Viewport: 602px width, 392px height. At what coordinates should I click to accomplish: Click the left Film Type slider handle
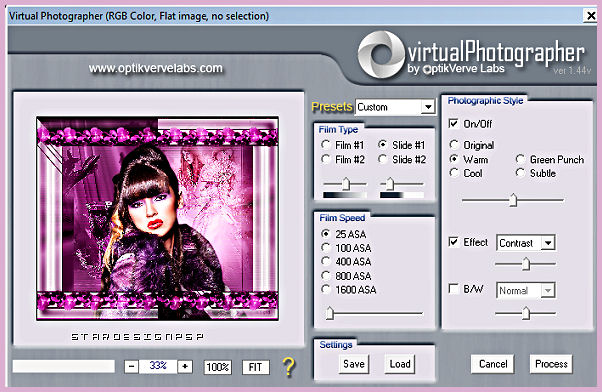346,184
